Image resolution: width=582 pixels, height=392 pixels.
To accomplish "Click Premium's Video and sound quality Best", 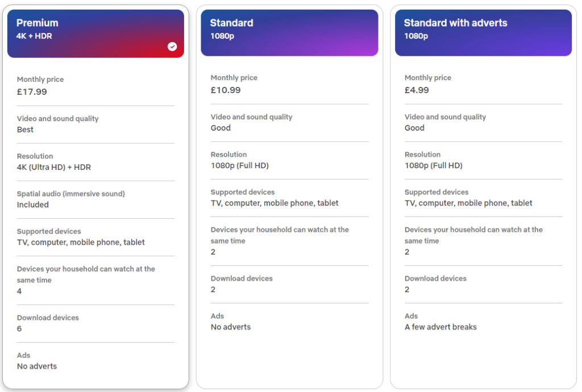I will pos(25,130).
